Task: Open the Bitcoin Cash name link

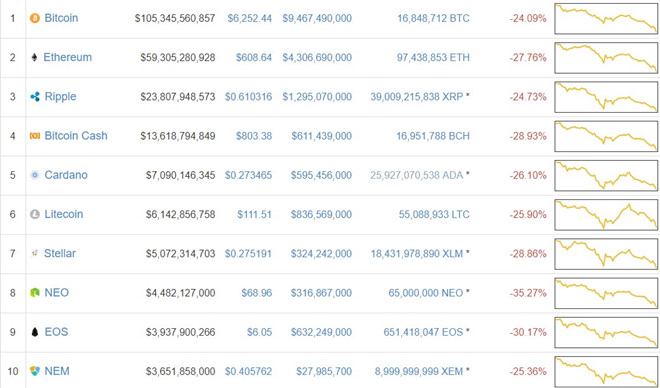Action: click(x=76, y=136)
